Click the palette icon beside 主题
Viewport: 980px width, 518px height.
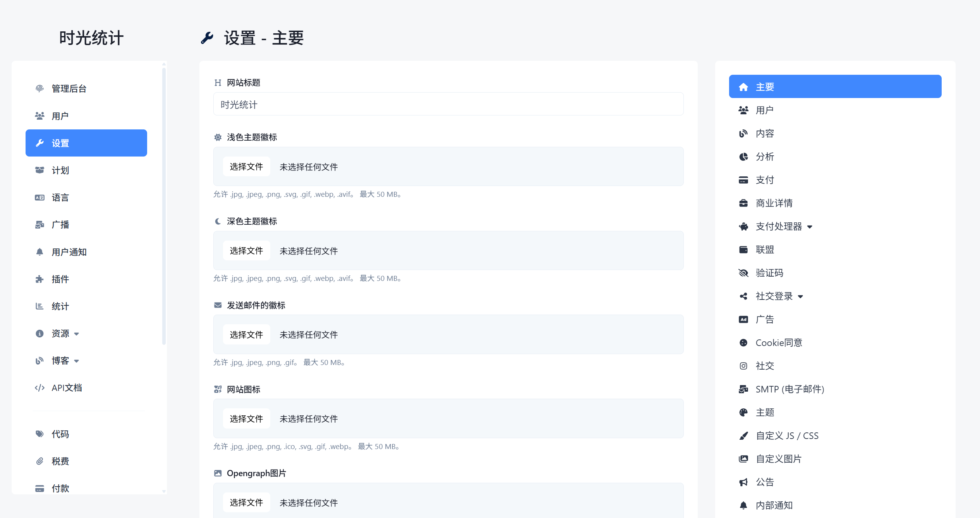click(743, 413)
